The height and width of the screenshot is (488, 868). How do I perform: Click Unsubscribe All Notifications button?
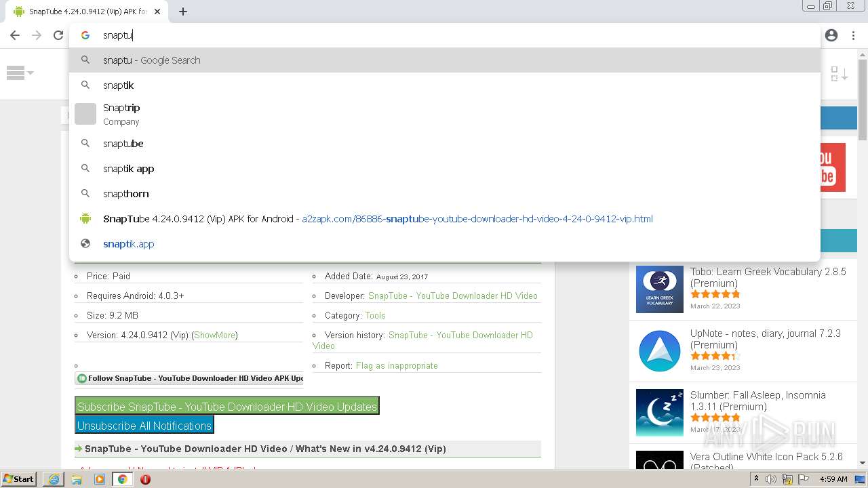[x=144, y=426]
